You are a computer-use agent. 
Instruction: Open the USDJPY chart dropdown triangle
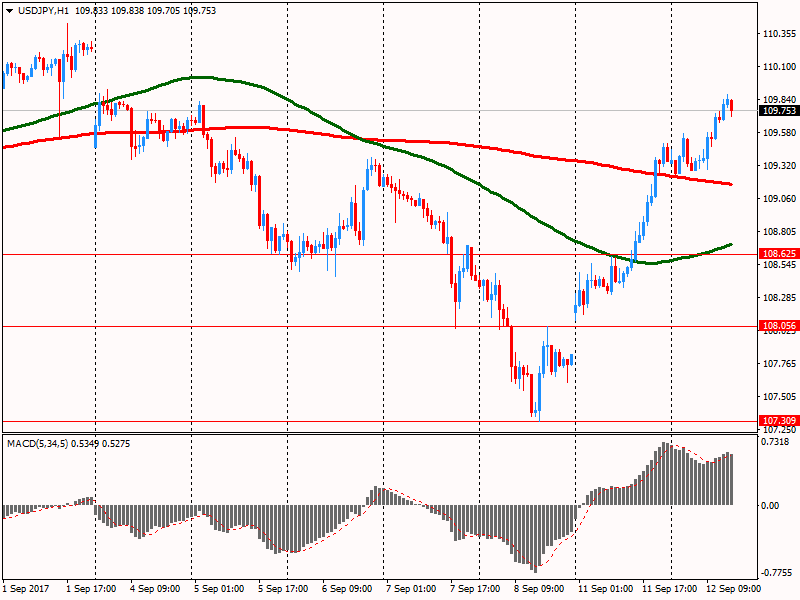[x=10, y=11]
